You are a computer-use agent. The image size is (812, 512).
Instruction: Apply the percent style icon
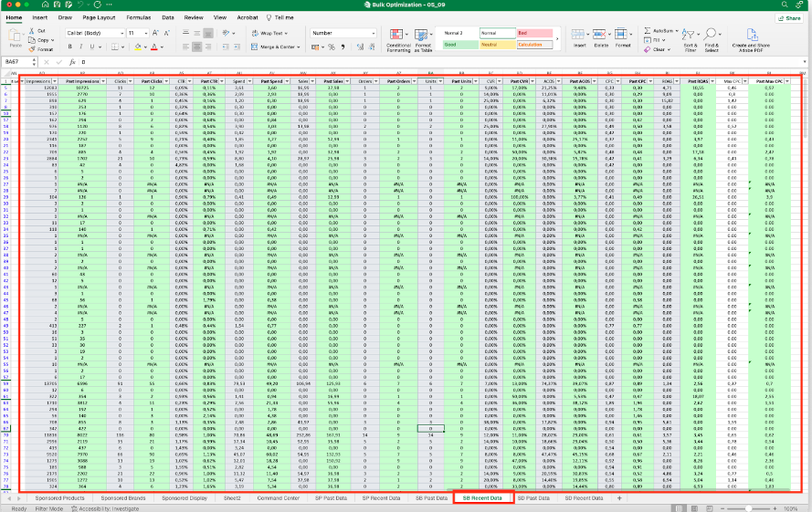[x=332, y=47]
